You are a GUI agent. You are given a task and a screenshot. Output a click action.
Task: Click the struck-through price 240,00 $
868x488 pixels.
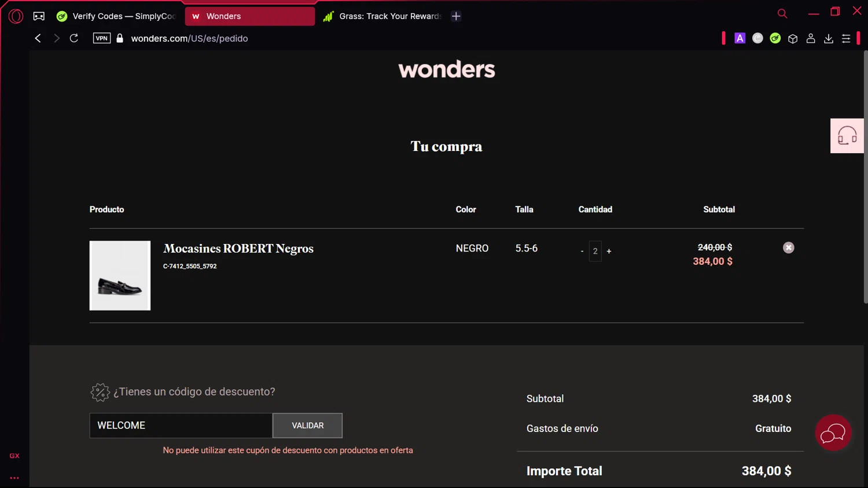point(715,247)
